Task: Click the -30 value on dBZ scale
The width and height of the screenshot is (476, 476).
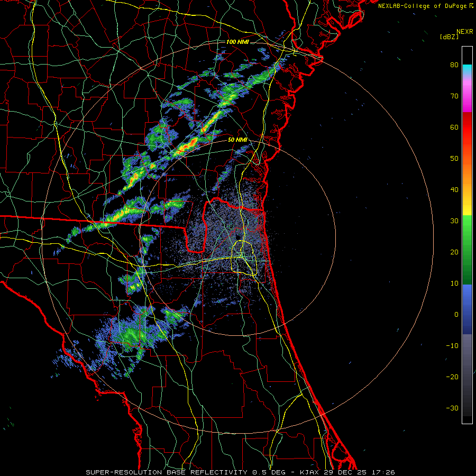Action: (452, 408)
